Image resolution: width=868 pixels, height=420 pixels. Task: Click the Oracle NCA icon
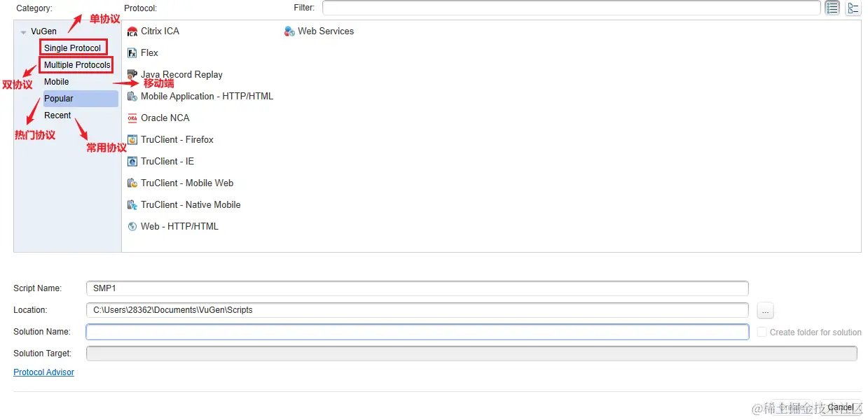coord(132,118)
